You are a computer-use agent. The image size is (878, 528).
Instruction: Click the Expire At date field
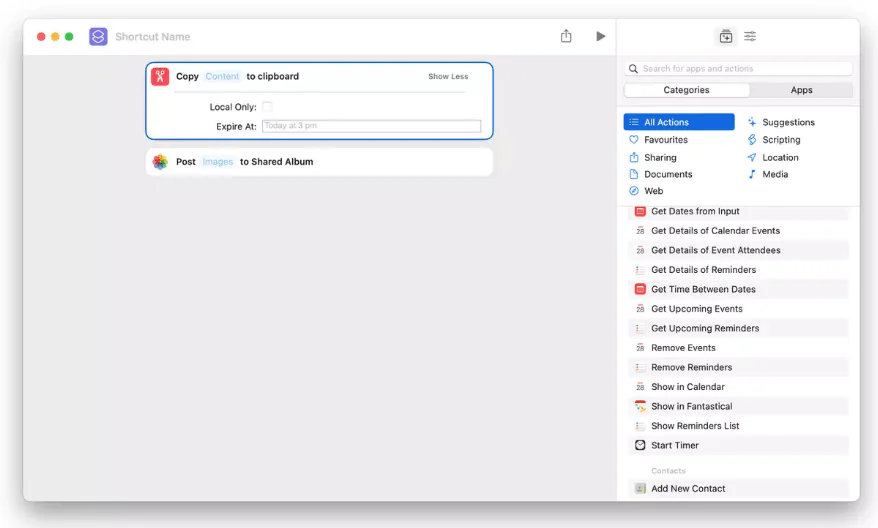[371, 126]
